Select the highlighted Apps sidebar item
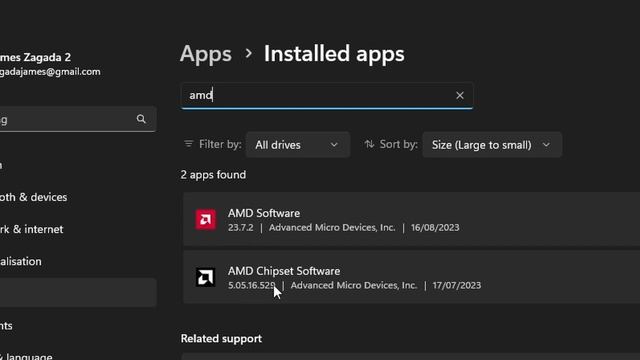Screen dimensions: 640x360 tap(78, 293)
